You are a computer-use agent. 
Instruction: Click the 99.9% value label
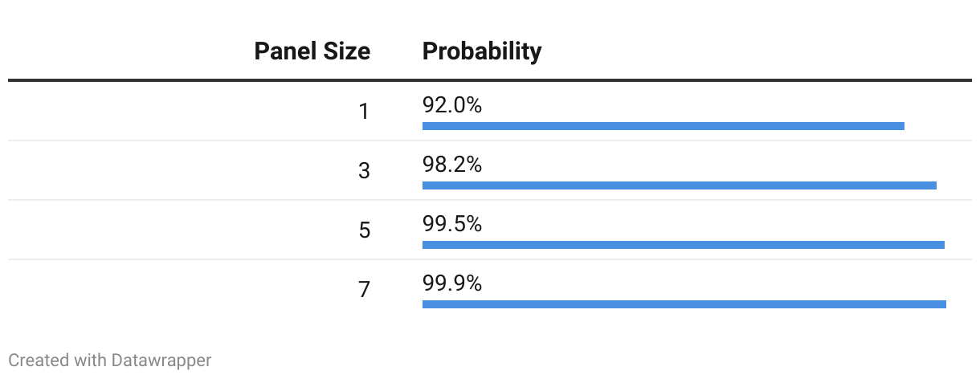click(x=452, y=283)
